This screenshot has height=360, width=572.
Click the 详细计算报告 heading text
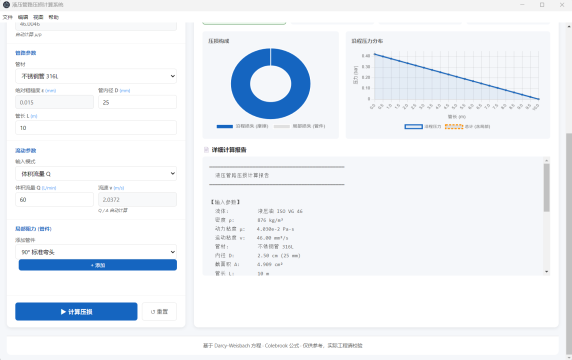coord(229,150)
